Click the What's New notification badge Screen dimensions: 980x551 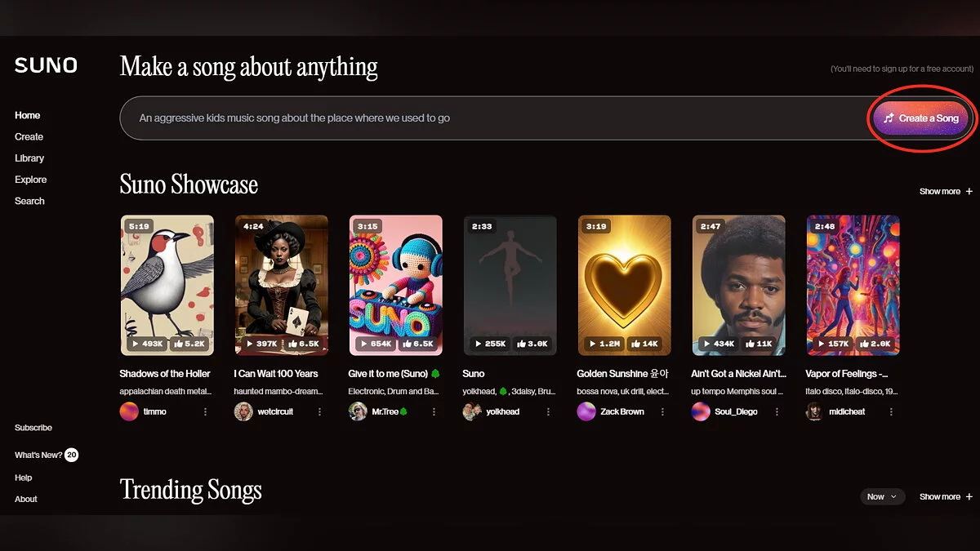click(72, 455)
